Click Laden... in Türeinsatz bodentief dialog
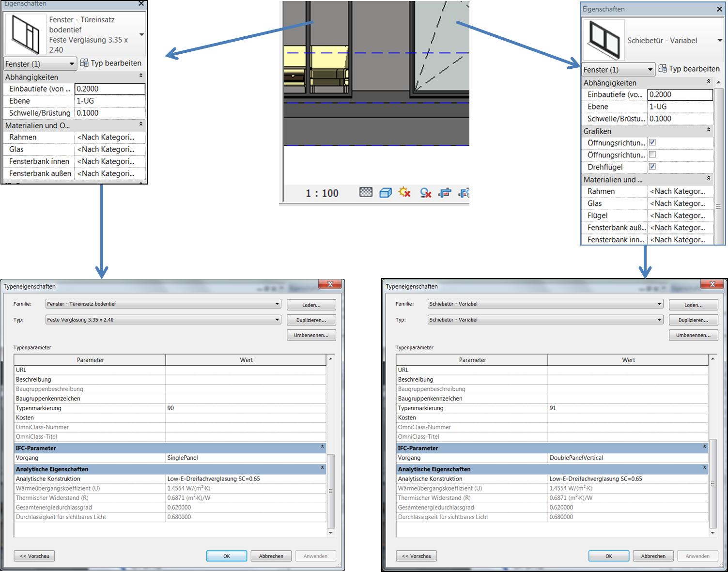This screenshot has width=728, height=572. tap(311, 305)
